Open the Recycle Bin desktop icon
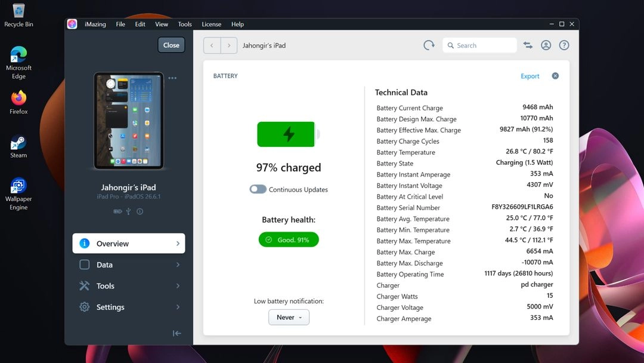This screenshot has width=644, height=363. click(x=18, y=16)
